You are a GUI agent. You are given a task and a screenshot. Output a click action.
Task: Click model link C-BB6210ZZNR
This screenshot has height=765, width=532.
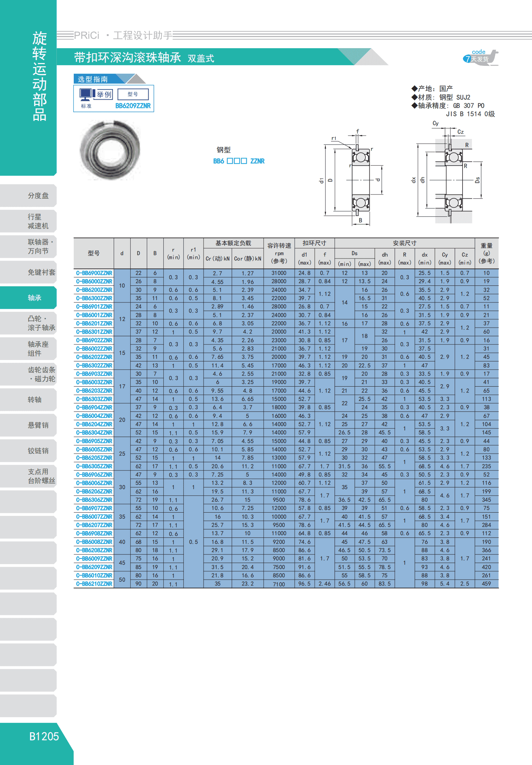point(94,584)
